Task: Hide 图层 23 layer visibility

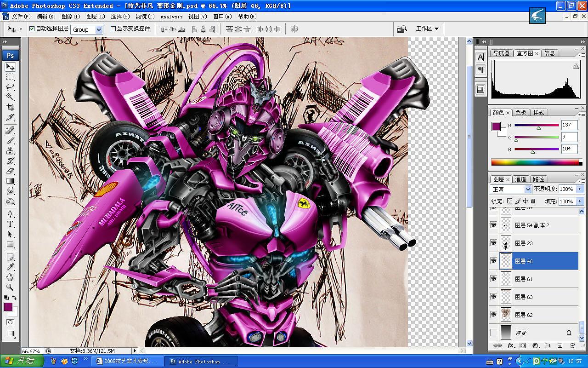Action: click(494, 243)
